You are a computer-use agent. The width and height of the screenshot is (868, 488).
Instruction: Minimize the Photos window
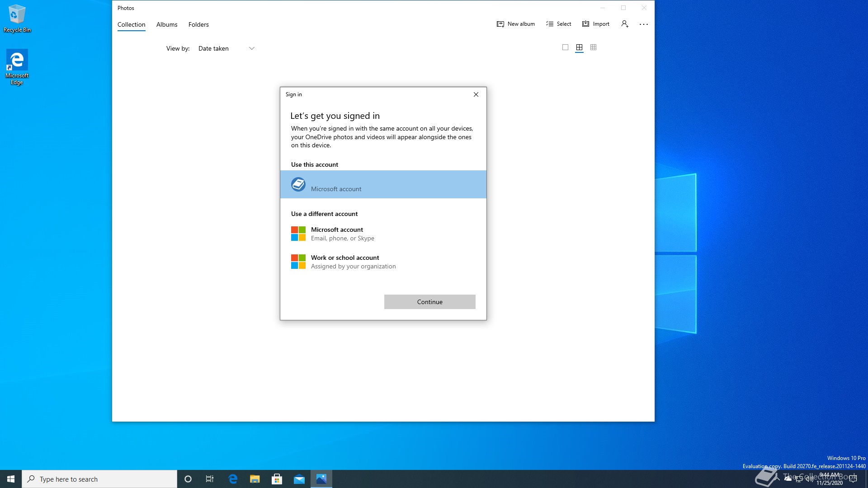pyautogui.click(x=603, y=8)
